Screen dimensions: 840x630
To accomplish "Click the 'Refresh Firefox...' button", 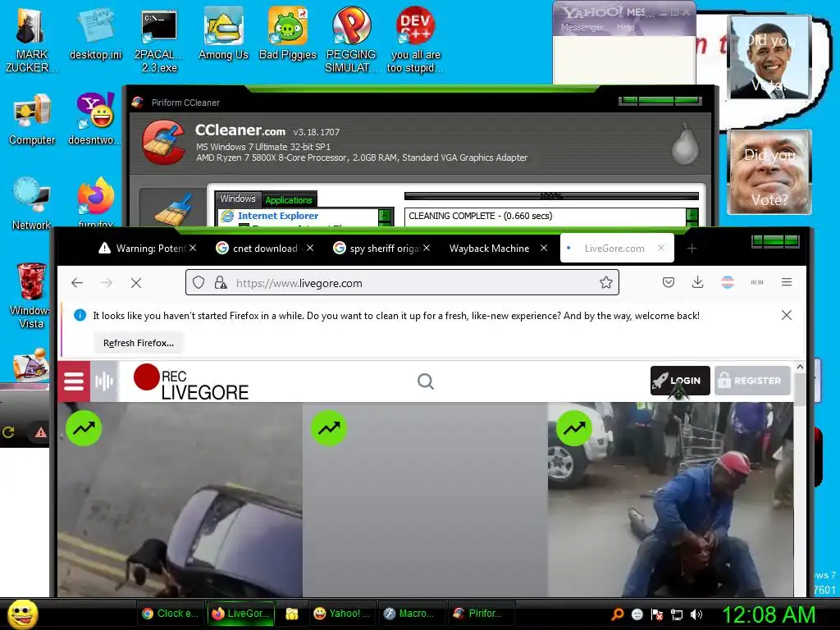I will pyautogui.click(x=138, y=343).
